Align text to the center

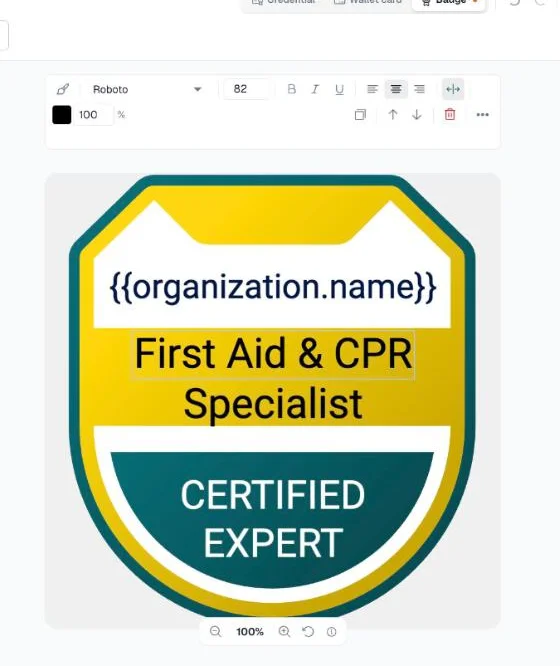[396, 89]
